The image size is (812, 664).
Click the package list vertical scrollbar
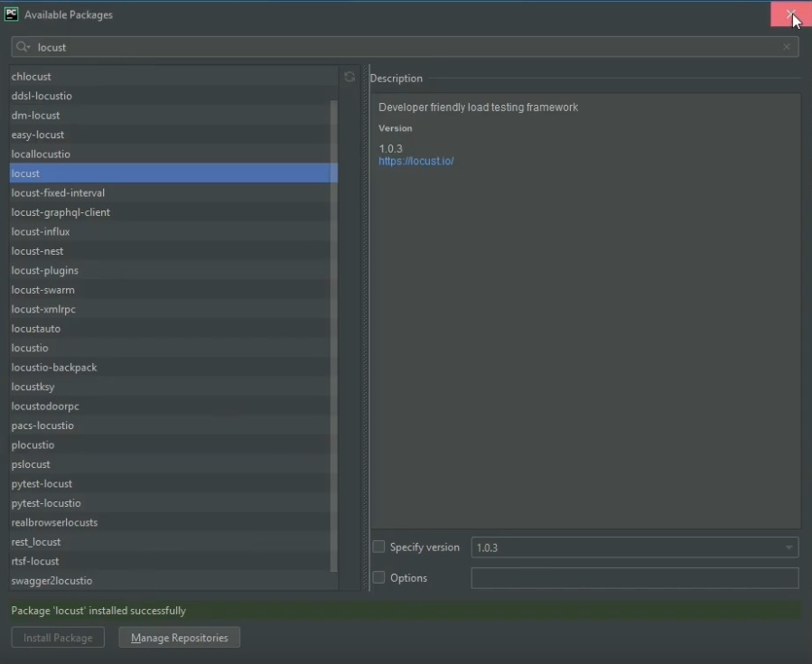pyautogui.click(x=334, y=336)
